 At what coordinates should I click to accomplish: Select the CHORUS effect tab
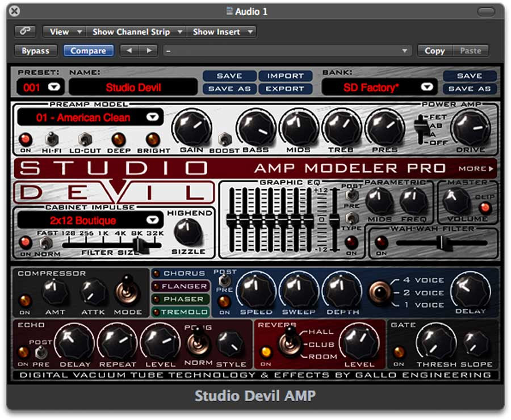click(180, 274)
